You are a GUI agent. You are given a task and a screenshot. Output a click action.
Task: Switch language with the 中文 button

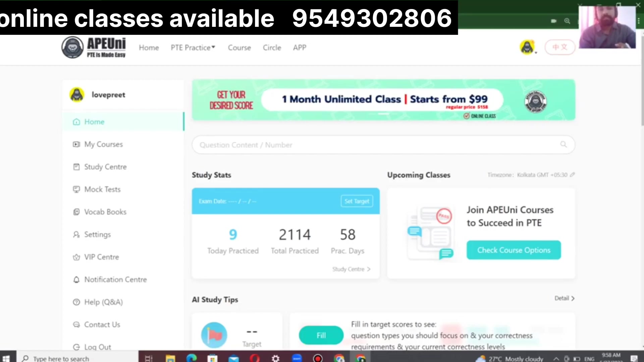click(x=560, y=47)
